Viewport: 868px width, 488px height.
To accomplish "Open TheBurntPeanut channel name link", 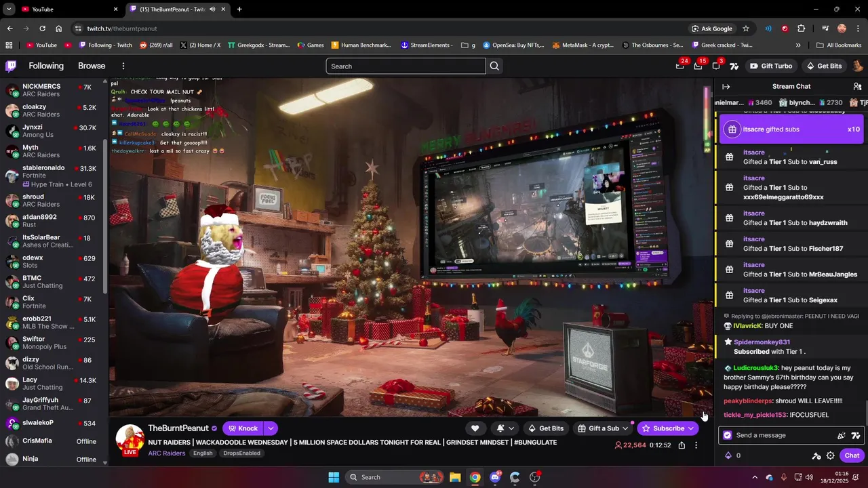I will pyautogui.click(x=178, y=428).
